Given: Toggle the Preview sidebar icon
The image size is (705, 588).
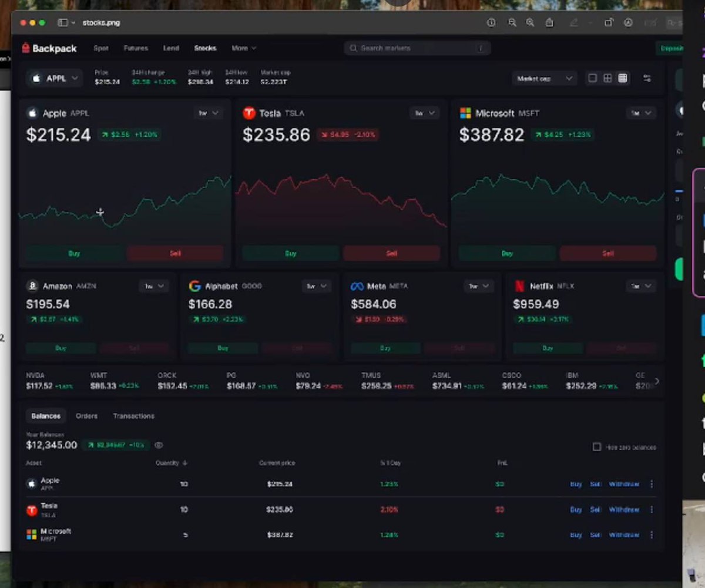Looking at the screenshot, I should coord(63,22).
